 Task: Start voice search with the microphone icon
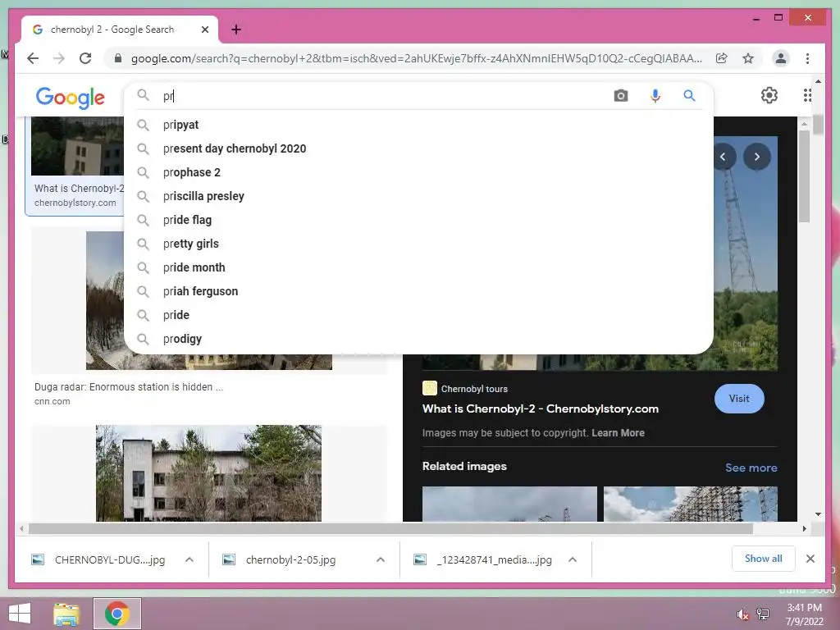click(x=655, y=96)
